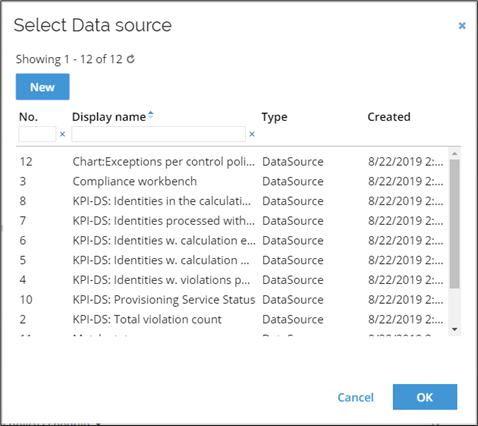Sort by Display name arrow icon
Viewport: 478px width, 426px height.
[x=151, y=115]
